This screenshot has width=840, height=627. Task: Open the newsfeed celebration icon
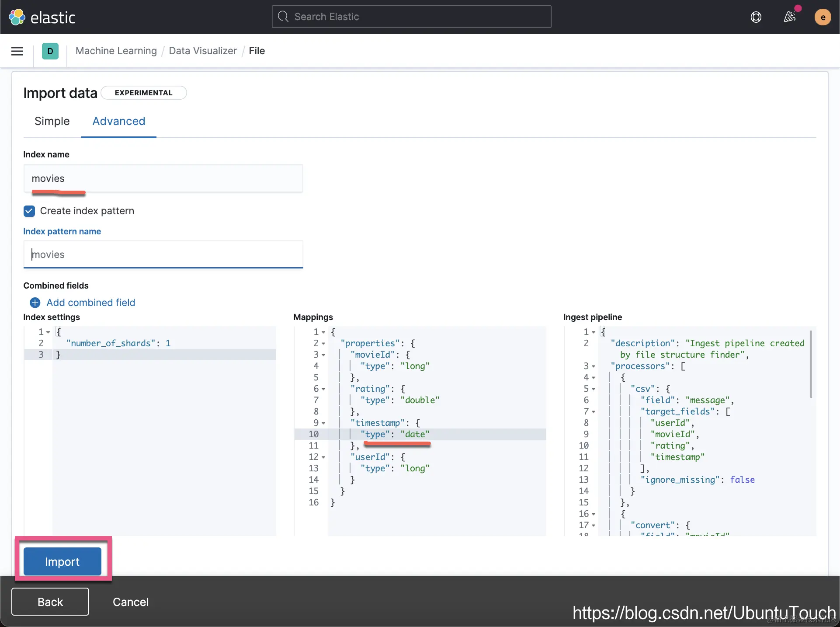[x=789, y=17]
